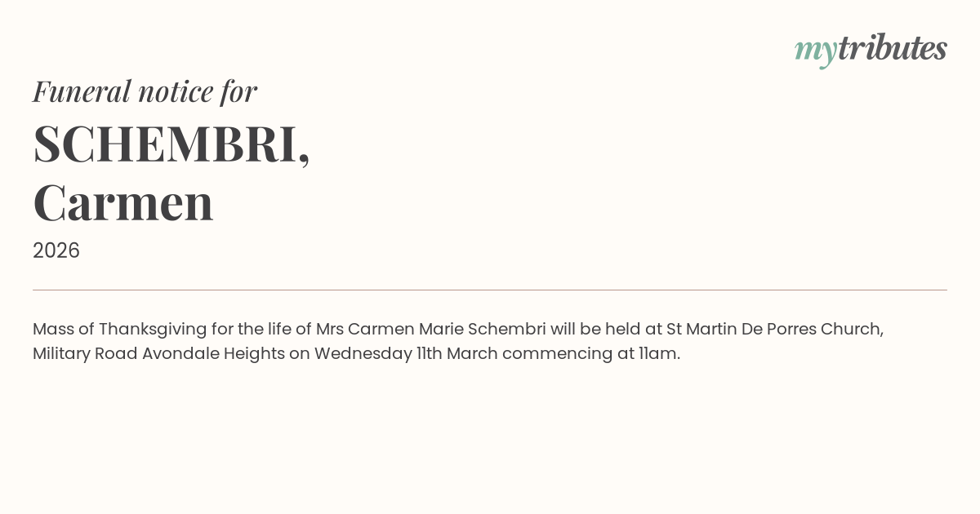
Task: Click the year "2026" under the name
Action: [x=56, y=250]
